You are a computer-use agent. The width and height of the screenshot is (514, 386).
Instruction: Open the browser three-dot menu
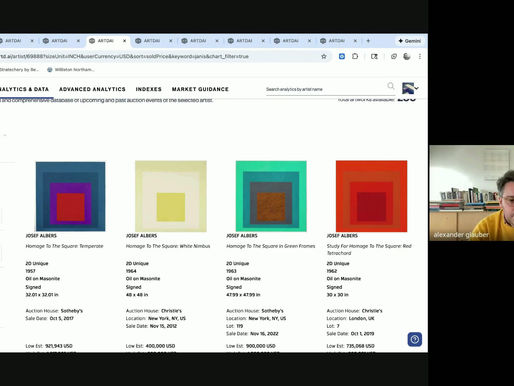pos(420,56)
